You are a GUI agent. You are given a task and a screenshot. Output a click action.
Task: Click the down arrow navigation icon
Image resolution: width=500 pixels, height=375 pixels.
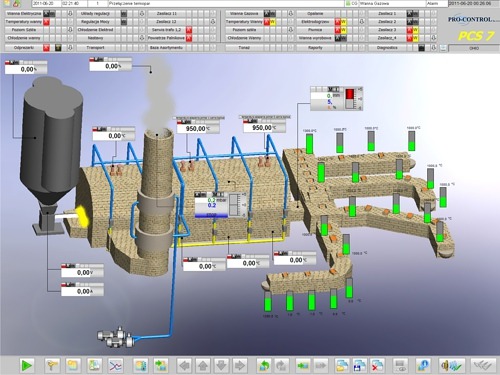pos(221,366)
